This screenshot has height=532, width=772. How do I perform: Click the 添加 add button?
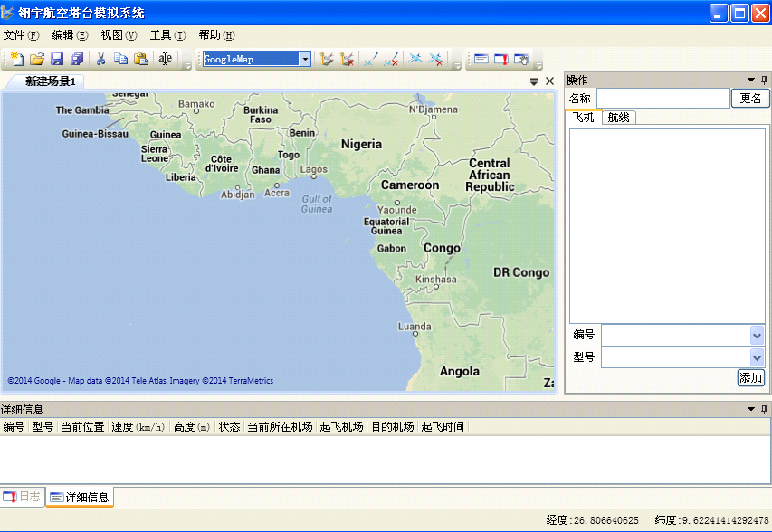751,378
